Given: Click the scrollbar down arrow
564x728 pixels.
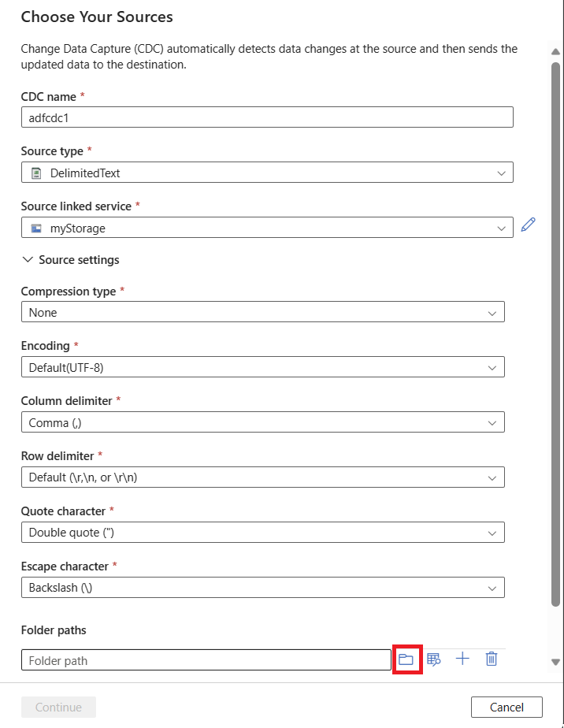Looking at the screenshot, I should pyautogui.click(x=556, y=663).
